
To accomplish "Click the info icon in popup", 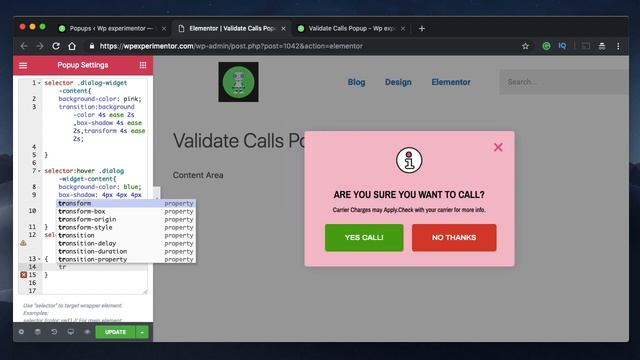I will pyautogui.click(x=409, y=160).
